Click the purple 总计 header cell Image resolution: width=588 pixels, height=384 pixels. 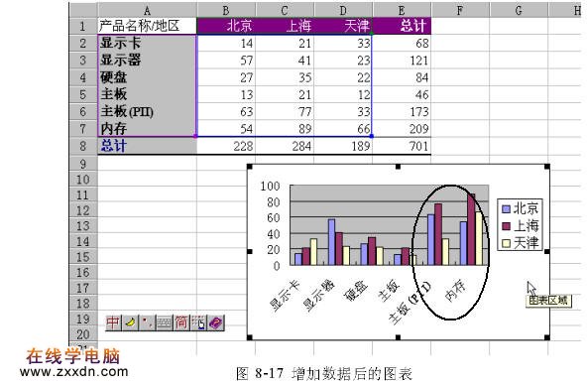[402, 26]
